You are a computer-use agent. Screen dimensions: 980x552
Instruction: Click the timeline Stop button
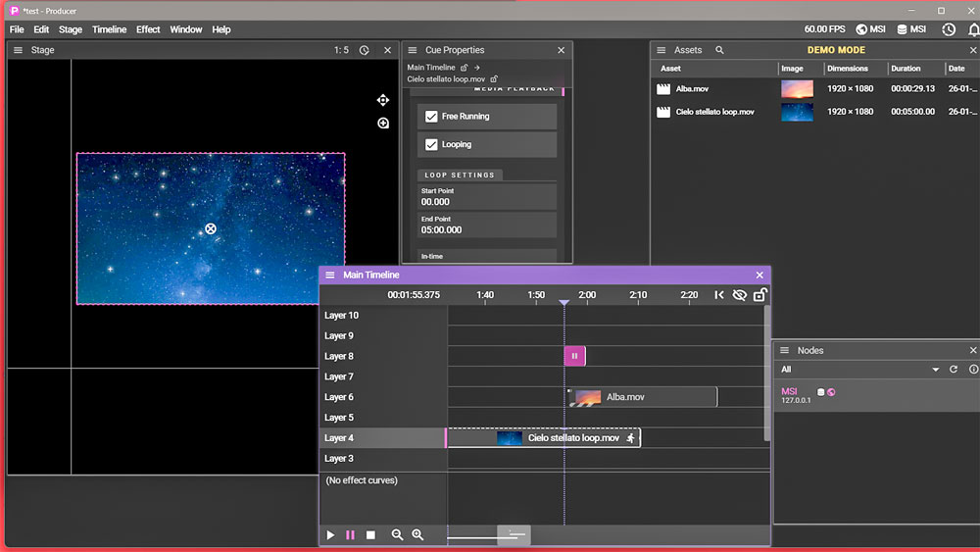tap(370, 535)
